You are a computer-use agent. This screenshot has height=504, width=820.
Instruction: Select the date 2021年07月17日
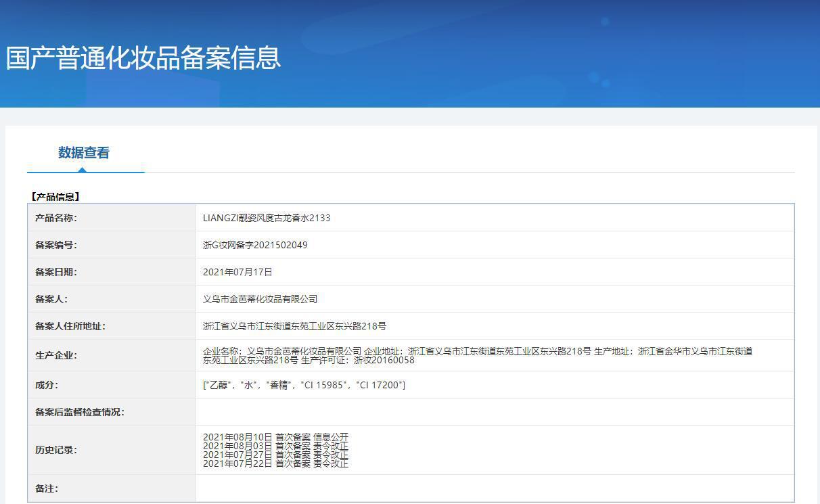click(x=237, y=272)
